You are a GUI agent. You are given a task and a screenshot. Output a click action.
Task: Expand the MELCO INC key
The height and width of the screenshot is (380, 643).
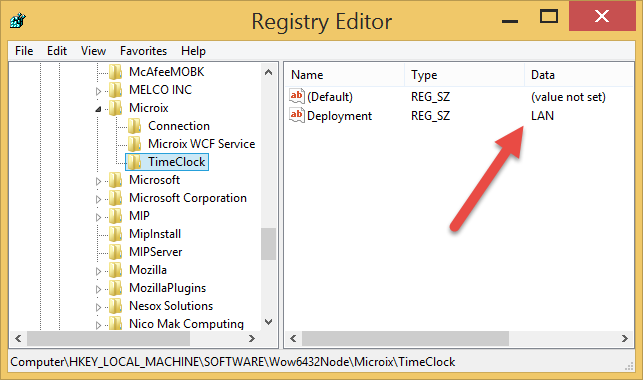tap(98, 91)
